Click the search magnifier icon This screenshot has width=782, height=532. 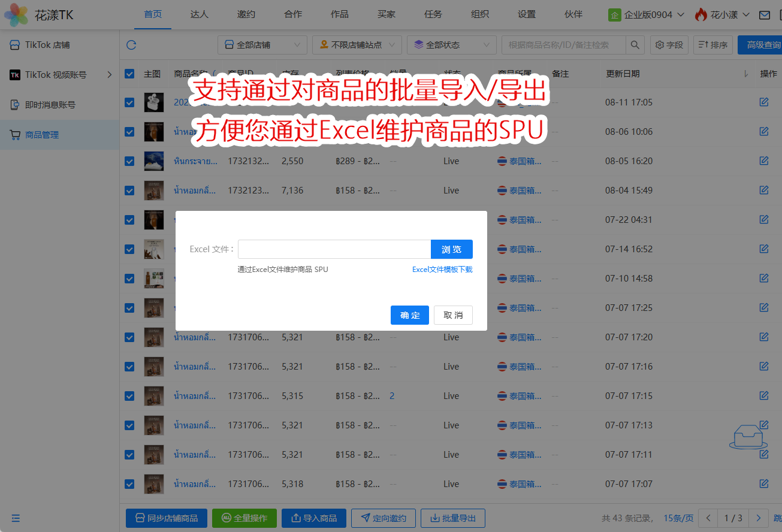(635, 45)
